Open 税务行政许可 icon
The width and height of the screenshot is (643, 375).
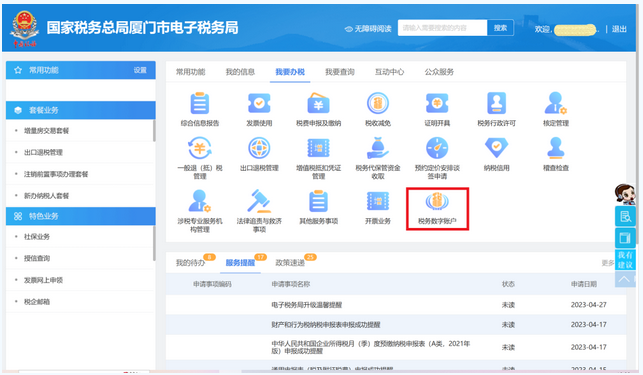(496, 103)
